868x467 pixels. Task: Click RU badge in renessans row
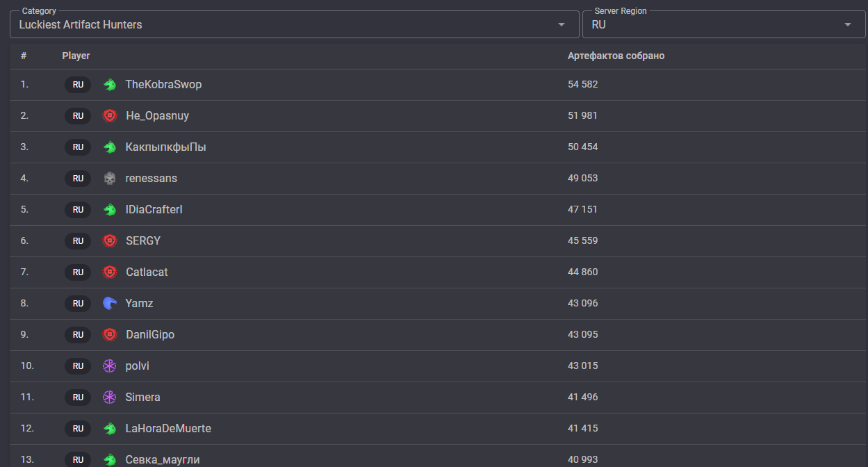(x=78, y=179)
